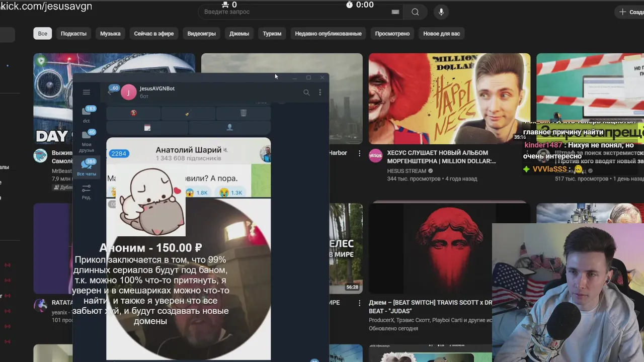Maximize the Telegram window
This screenshot has height=362, width=644.
point(308,77)
